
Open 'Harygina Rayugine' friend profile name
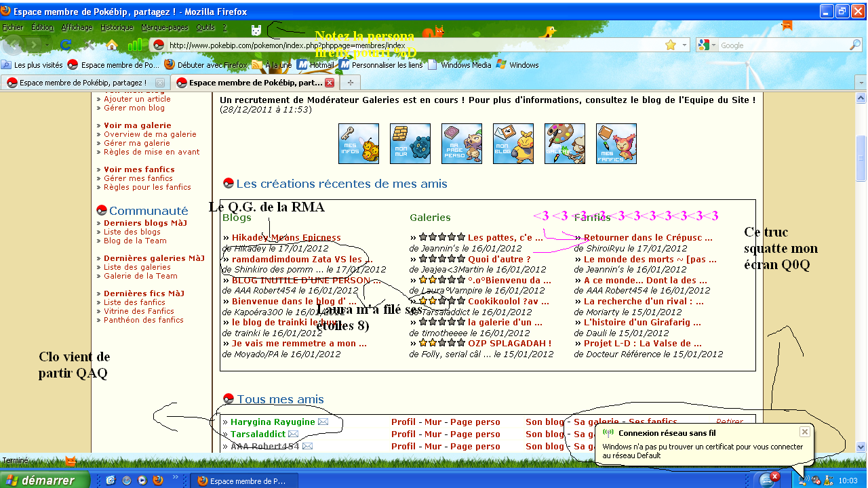273,422
